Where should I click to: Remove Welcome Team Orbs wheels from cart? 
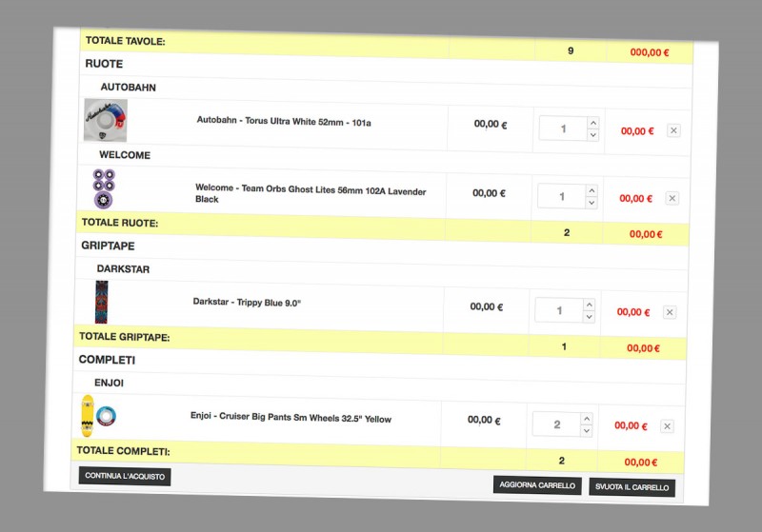click(x=672, y=198)
